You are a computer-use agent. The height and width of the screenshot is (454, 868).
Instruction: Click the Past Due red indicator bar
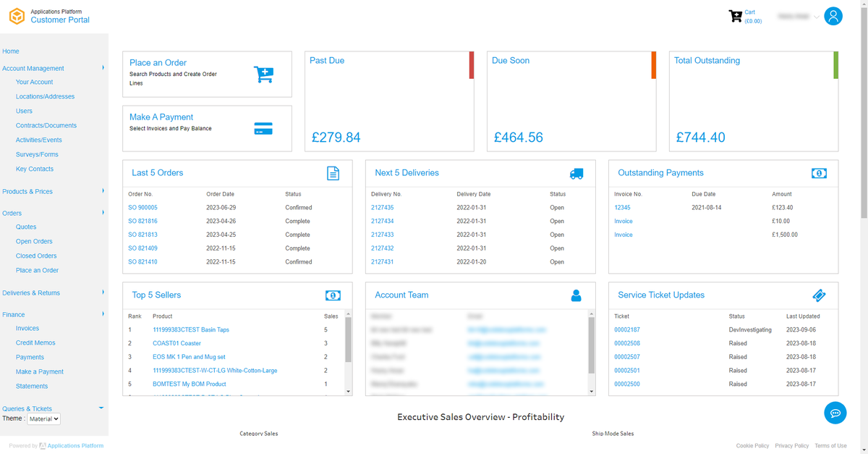pyautogui.click(x=472, y=65)
